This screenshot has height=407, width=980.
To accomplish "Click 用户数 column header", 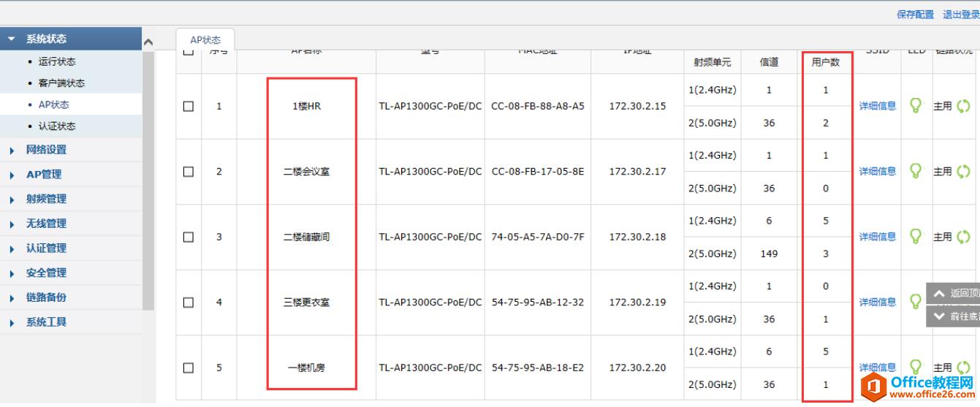I will [x=826, y=62].
